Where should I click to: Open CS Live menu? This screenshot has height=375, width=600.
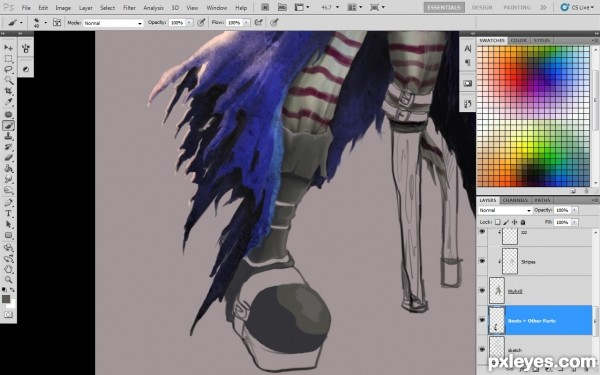(577, 7)
